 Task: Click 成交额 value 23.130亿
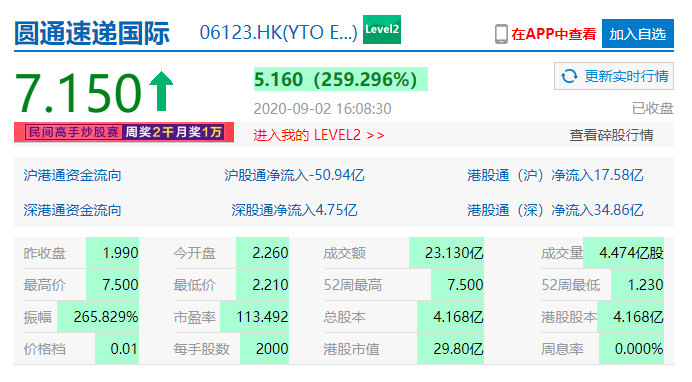pyautogui.click(x=454, y=253)
